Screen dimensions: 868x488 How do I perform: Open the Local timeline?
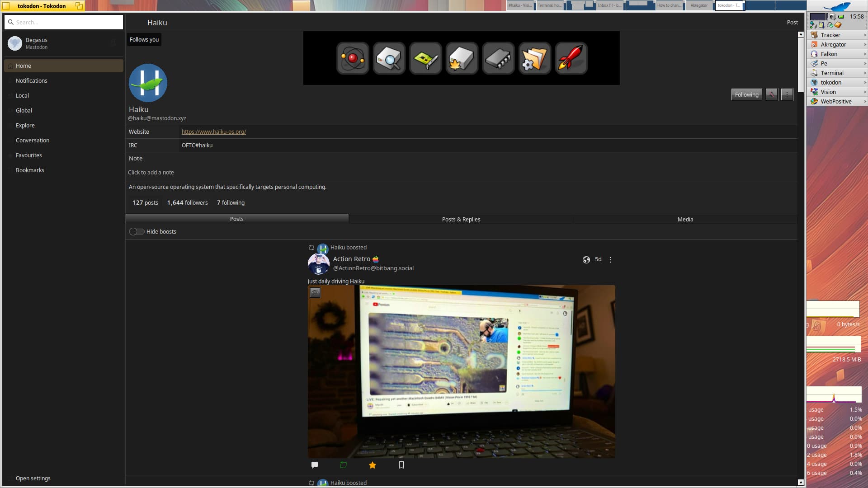click(63, 95)
